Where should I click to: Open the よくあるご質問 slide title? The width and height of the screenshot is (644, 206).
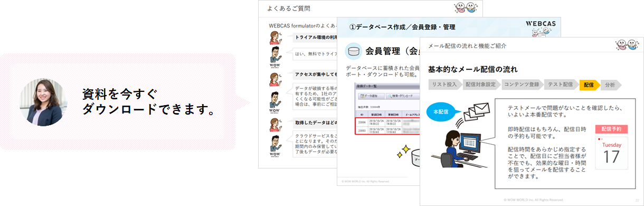(289, 8)
